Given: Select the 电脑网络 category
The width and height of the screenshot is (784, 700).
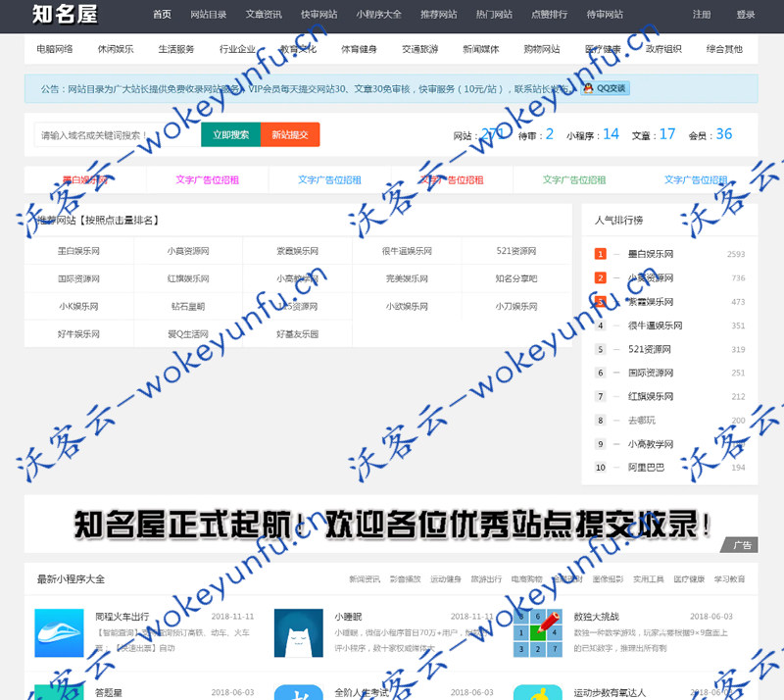Looking at the screenshot, I should (x=55, y=49).
